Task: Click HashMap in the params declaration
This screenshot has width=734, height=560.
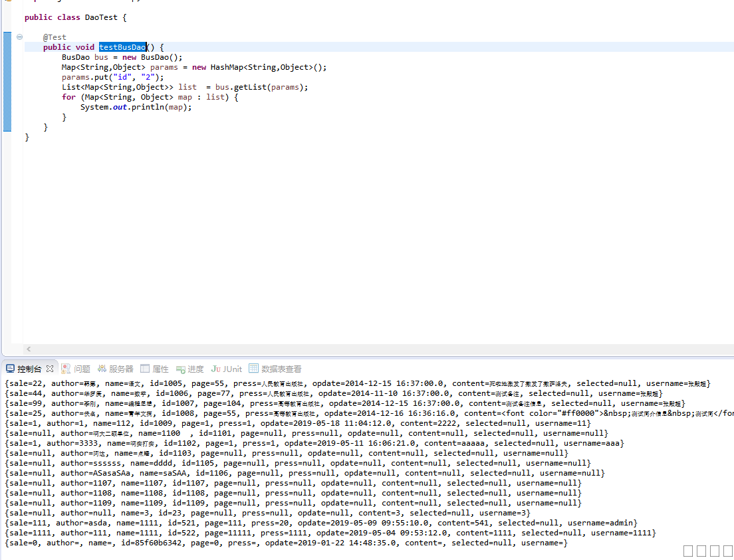Action: pyautogui.click(x=227, y=67)
